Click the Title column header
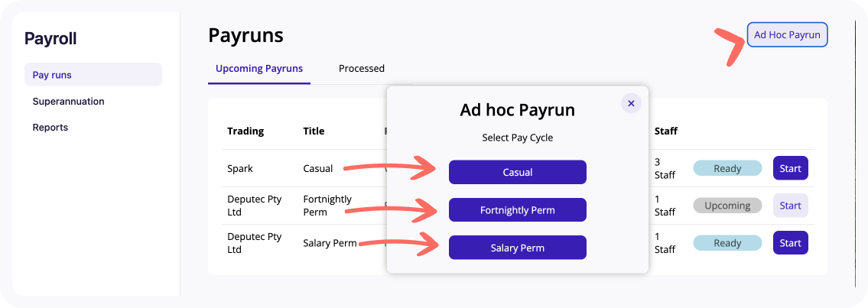This screenshot has height=308, width=868. 314,131
